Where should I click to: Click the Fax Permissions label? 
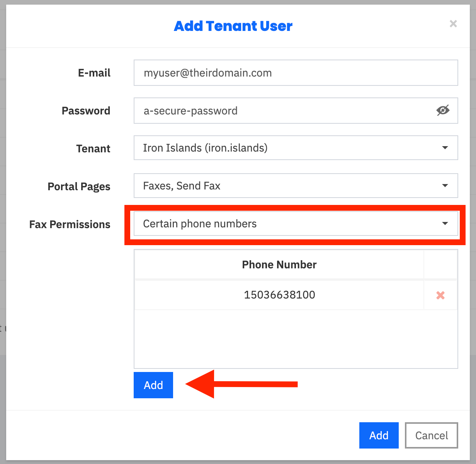point(70,224)
